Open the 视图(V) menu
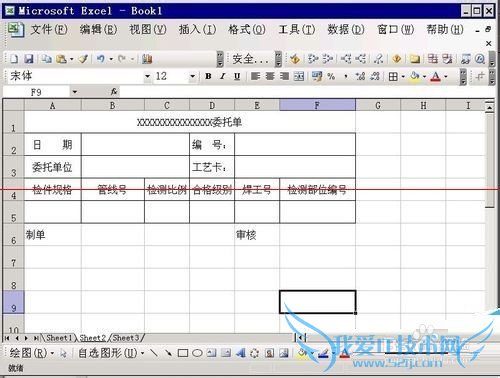 pos(148,30)
